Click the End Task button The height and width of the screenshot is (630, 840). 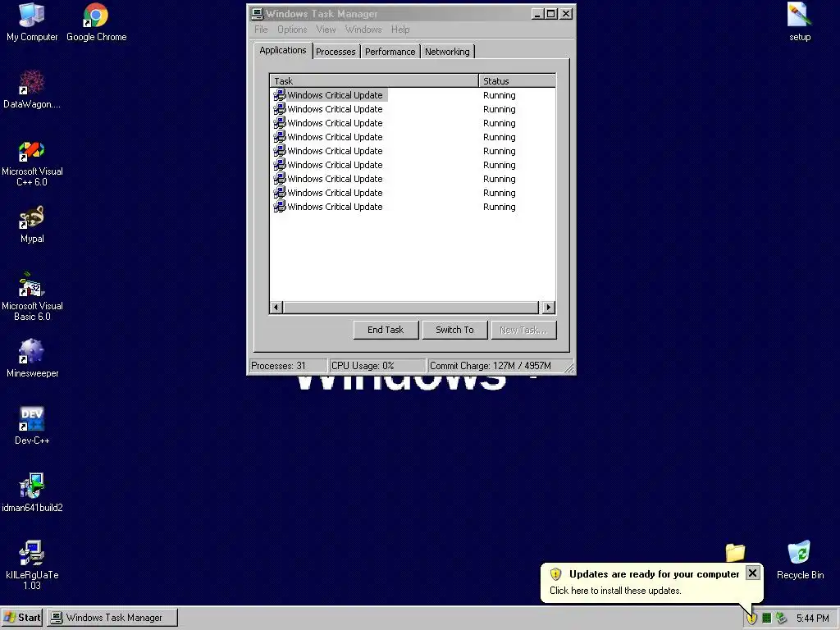tap(386, 330)
